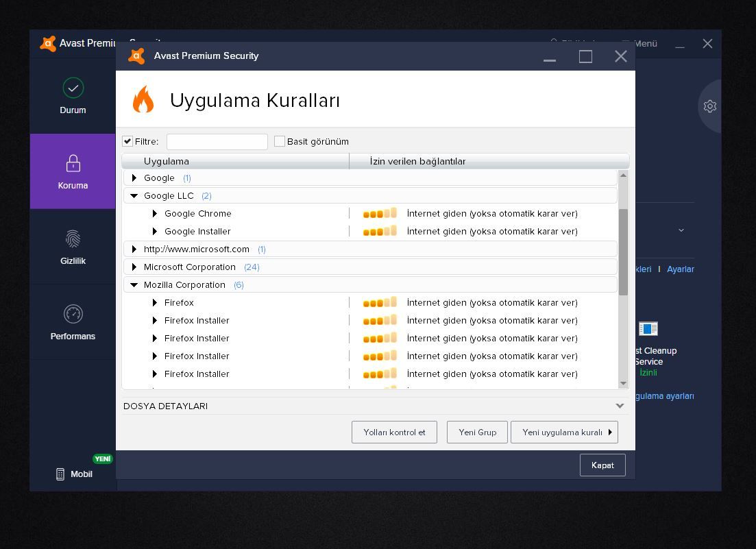Click the Avast logo in the main window title
Viewport: 756px width, 549px height.
coord(48,43)
